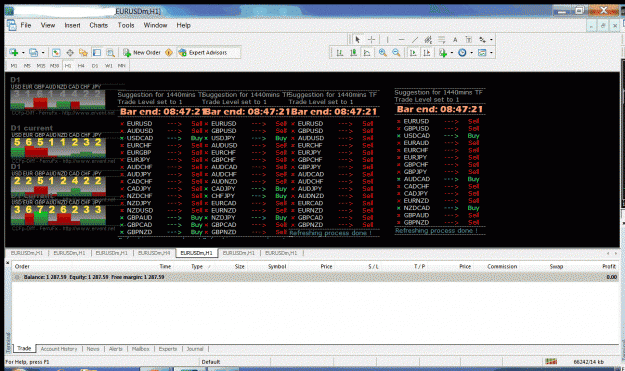Select the M15 timeframe
This screenshot has width=625, height=371.
point(41,66)
